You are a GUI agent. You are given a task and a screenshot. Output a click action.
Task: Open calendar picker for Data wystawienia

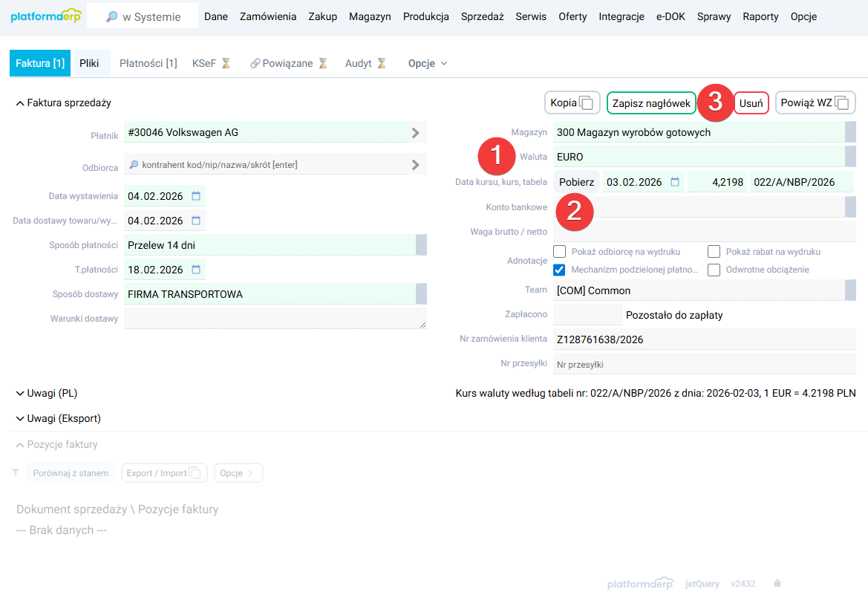196,196
